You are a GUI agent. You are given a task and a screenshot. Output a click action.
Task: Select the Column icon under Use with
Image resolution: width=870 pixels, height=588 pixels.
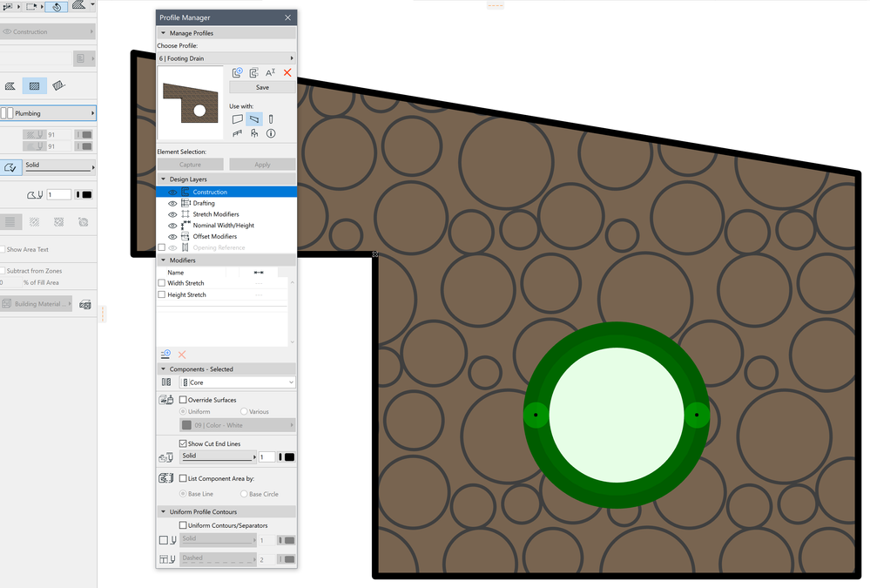pos(271,118)
